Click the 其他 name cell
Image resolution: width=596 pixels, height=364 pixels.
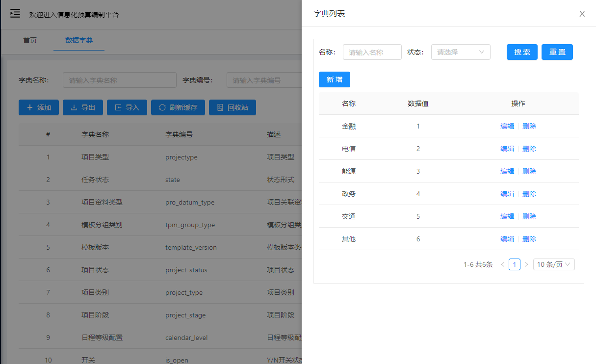tap(349, 239)
